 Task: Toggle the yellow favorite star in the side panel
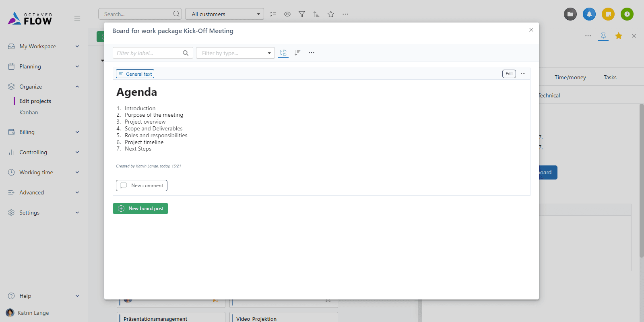(x=619, y=36)
